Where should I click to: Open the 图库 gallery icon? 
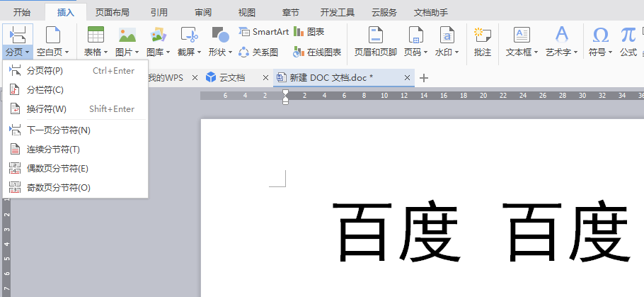tap(158, 35)
